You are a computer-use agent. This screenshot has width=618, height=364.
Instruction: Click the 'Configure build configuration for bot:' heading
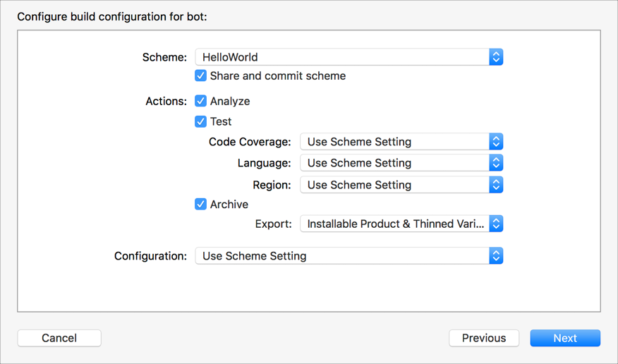(x=112, y=16)
